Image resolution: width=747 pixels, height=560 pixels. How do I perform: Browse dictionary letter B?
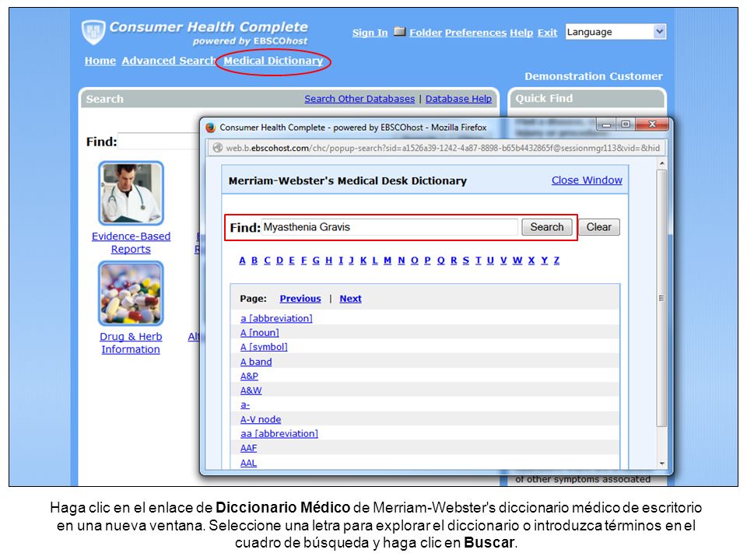point(254,261)
